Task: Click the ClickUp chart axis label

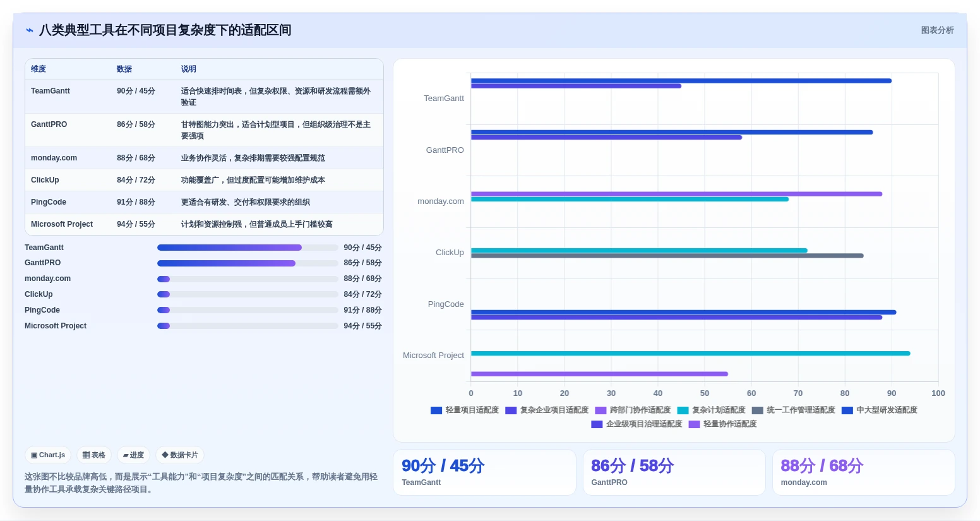Action: 450,253
